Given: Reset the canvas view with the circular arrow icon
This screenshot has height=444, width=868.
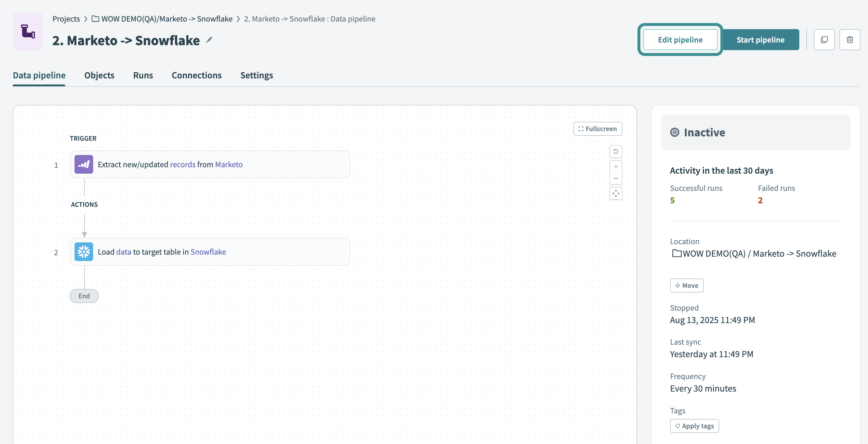Looking at the screenshot, I should tap(616, 151).
